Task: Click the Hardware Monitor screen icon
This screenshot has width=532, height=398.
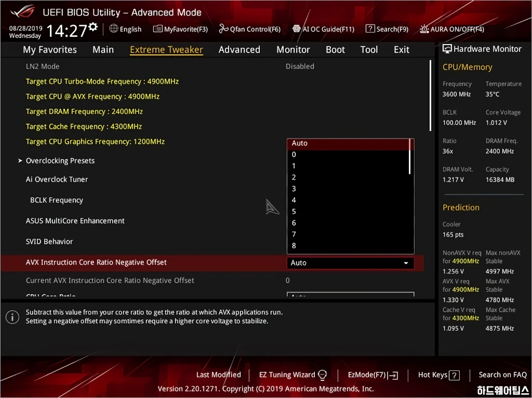Action: (447, 49)
